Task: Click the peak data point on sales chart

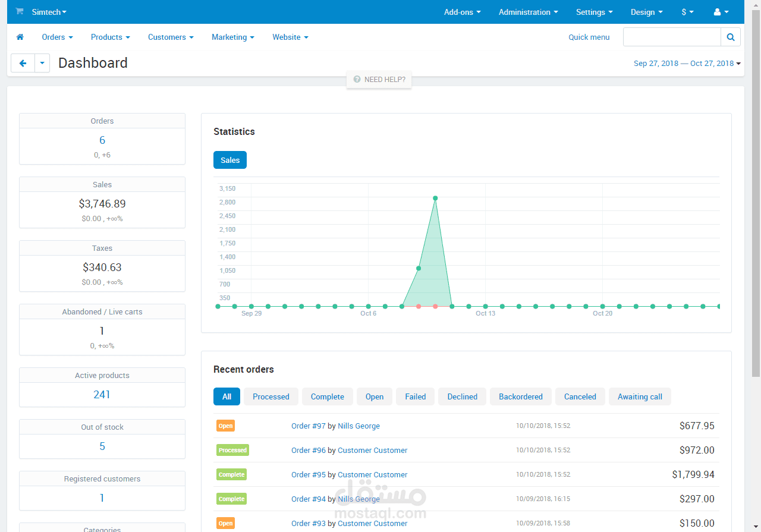Action: pyautogui.click(x=435, y=198)
